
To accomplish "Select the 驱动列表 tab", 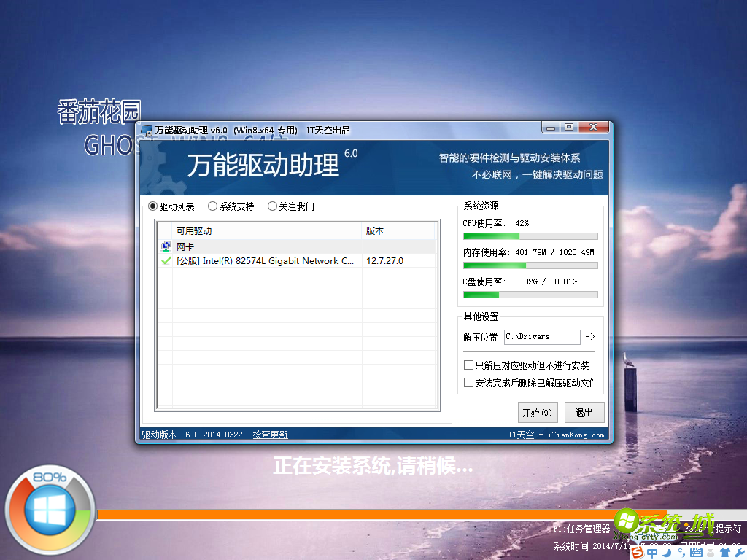I will 152,206.
